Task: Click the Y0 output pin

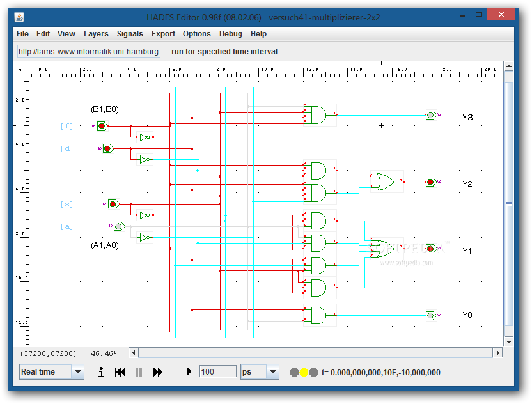Action: [431, 316]
